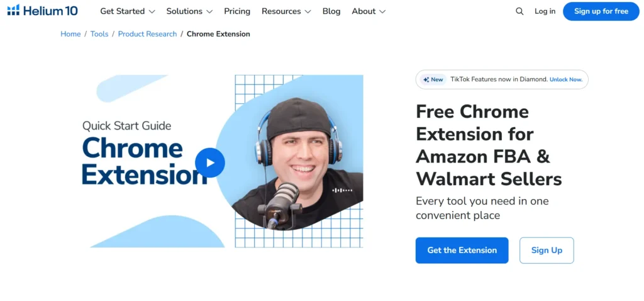This screenshot has width=644, height=301.
Task: Open the Pricing page
Action: (237, 11)
